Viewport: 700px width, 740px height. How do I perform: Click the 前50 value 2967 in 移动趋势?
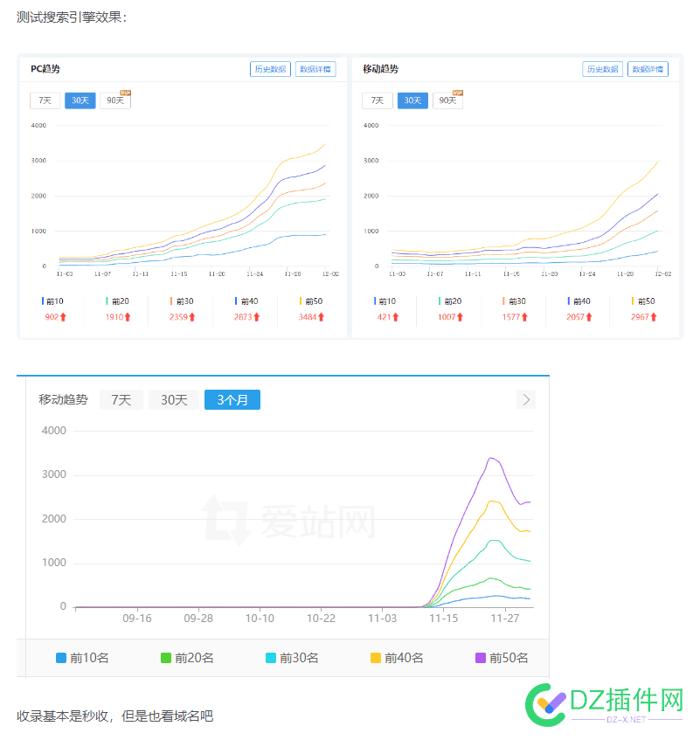640,317
